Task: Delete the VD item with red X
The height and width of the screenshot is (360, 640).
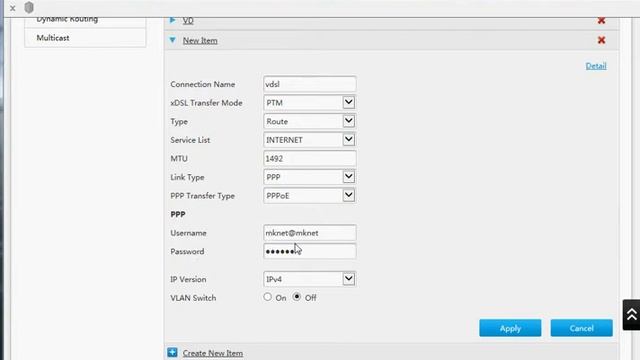Action: pyautogui.click(x=601, y=20)
